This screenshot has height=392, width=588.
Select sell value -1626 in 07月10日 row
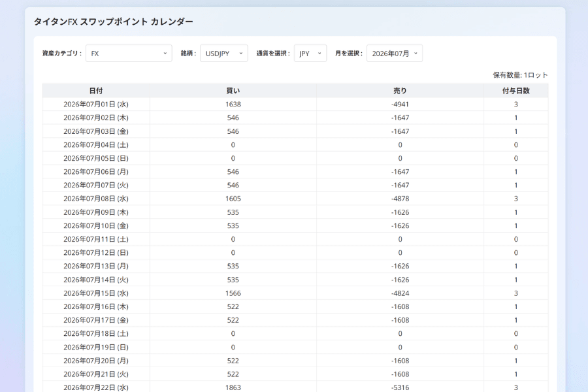tap(400, 226)
